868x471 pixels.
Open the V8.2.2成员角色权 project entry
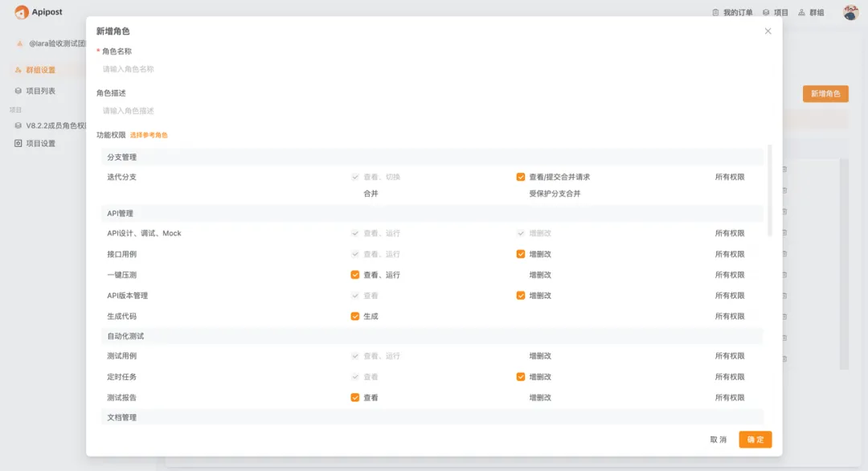coord(51,125)
